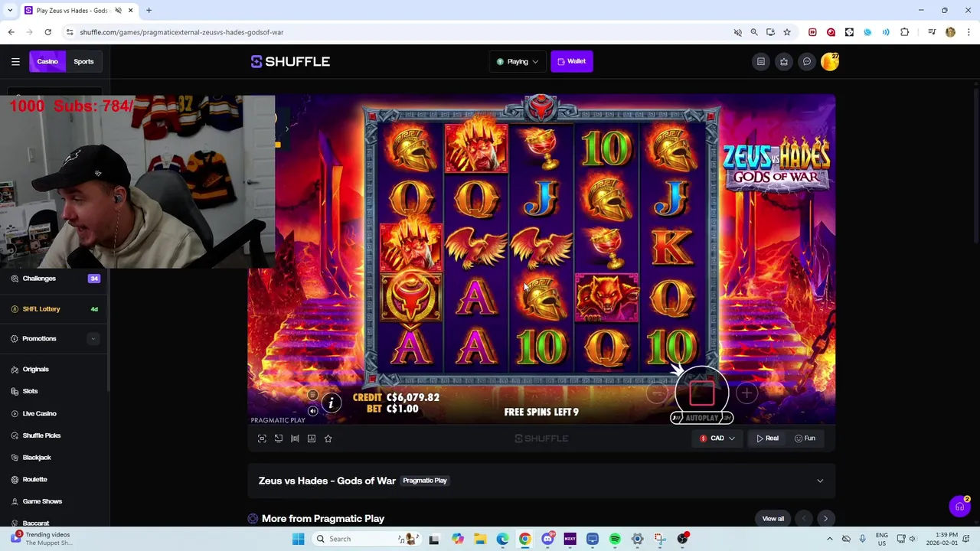Bookmark this page with the star

click(786, 32)
